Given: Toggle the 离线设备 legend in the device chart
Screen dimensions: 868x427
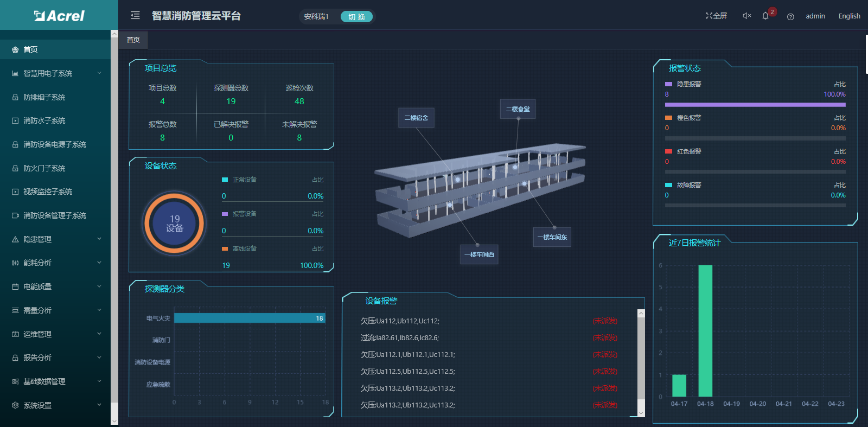Looking at the screenshot, I should point(239,248).
